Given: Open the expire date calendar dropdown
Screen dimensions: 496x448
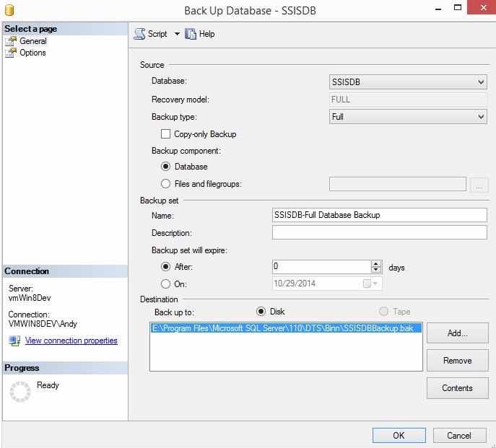Looking at the screenshot, I should (370, 284).
